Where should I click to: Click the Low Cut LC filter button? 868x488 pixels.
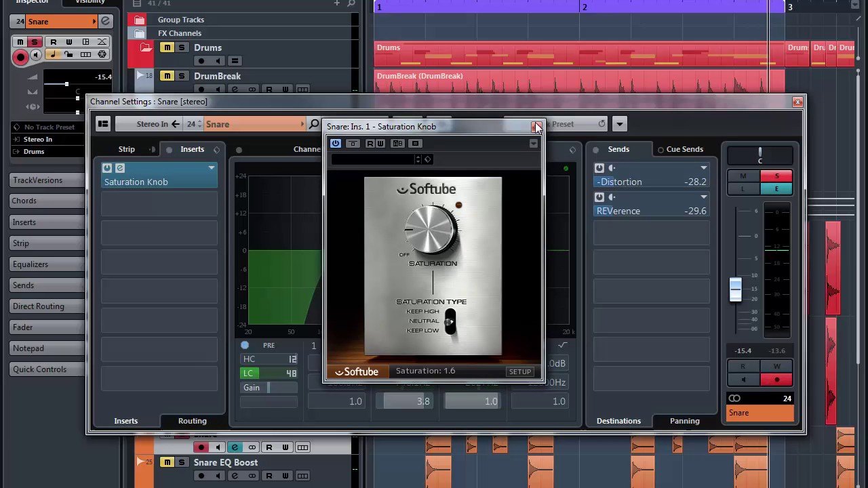(248, 373)
